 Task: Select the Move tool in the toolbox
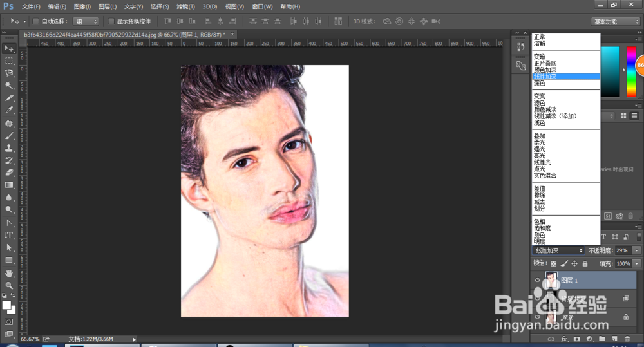pos(9,48)
